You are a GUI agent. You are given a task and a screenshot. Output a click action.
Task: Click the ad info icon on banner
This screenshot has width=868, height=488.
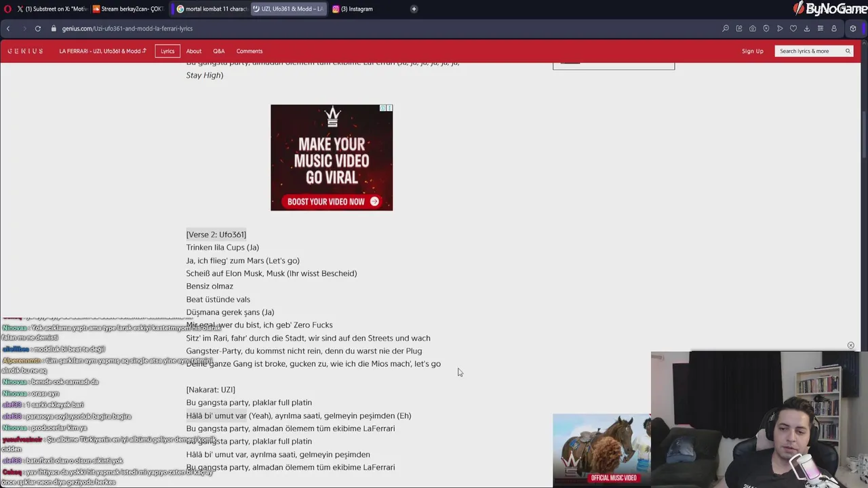(x=383, y=108)
